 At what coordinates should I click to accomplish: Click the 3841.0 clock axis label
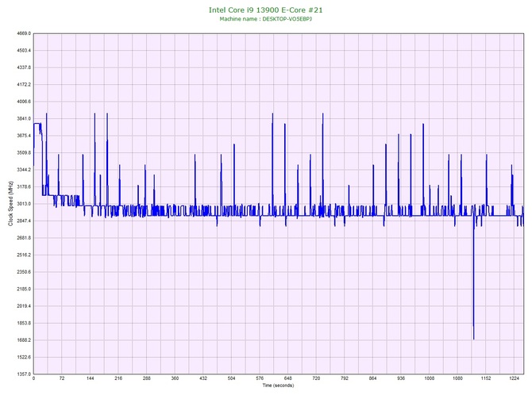[x=24, y=119]
